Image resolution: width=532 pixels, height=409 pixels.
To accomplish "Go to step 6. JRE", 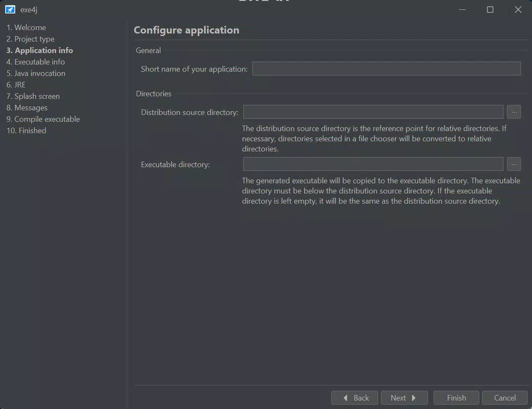I will (x=16, y=85).
